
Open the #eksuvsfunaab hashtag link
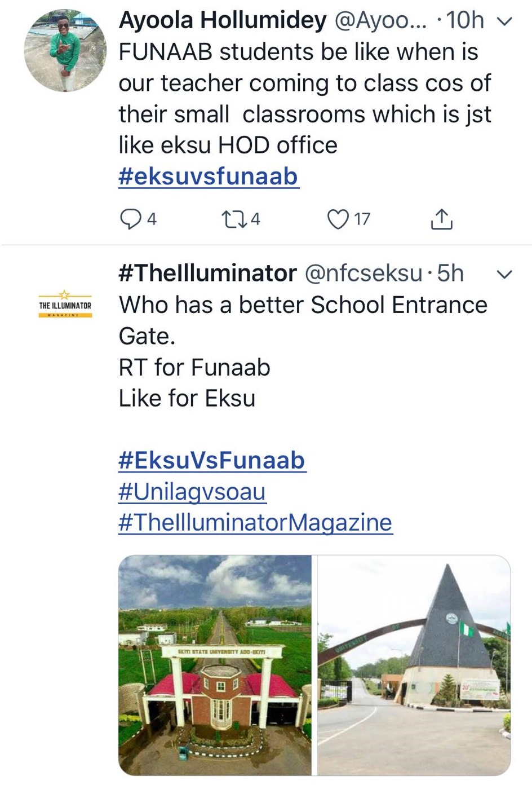coord(208,177)
